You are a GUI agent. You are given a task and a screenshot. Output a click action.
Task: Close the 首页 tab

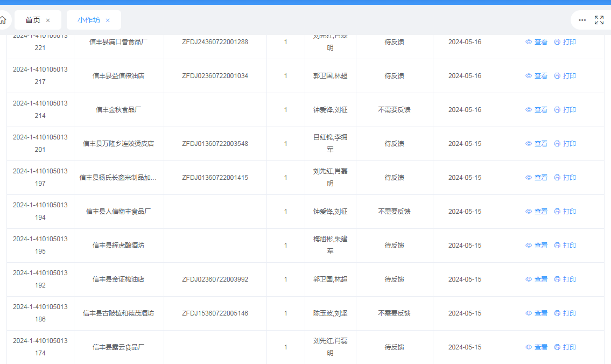click(48, 20)
